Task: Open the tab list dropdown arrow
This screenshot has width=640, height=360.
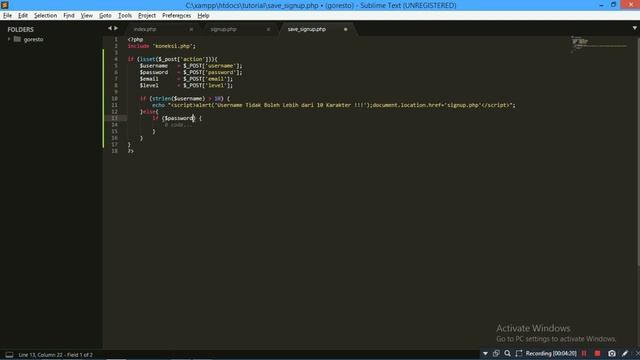Action: click(x=634, y=28)
